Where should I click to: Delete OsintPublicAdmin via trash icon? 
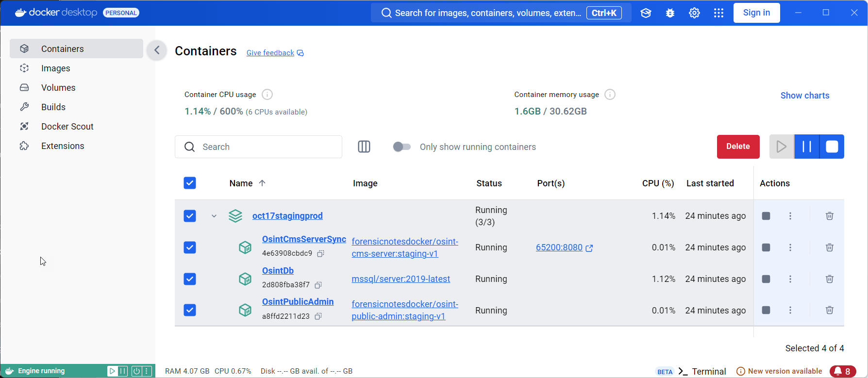(830, 310)
